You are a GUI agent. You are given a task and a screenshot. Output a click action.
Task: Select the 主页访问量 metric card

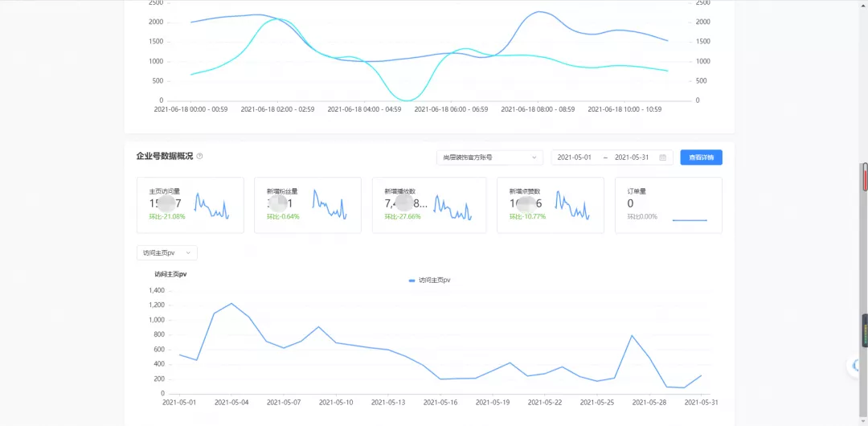pyautogui.click(x=190, y=205)
